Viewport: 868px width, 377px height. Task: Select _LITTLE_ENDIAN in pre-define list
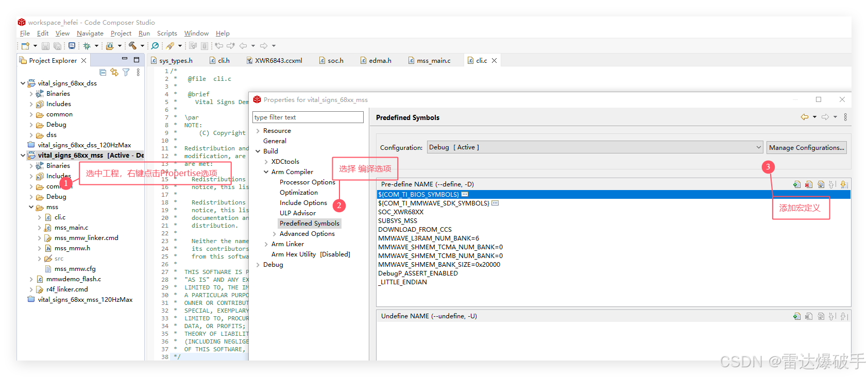402,282
